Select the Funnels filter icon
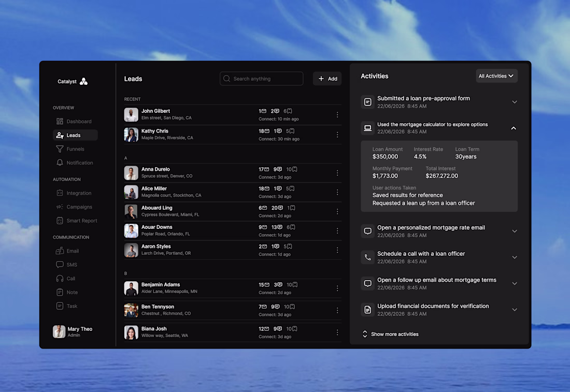 pos(60,149)
